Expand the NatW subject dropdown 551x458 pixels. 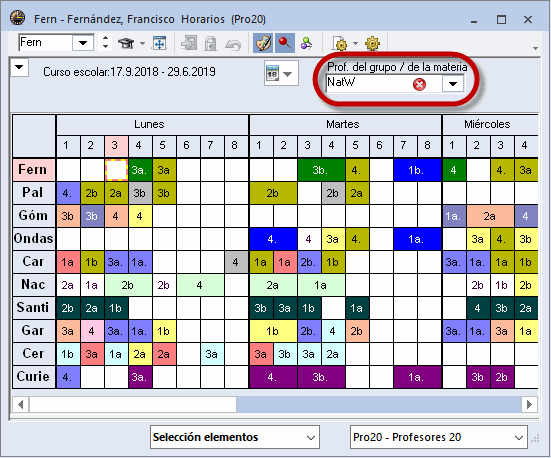click(453, 84)
